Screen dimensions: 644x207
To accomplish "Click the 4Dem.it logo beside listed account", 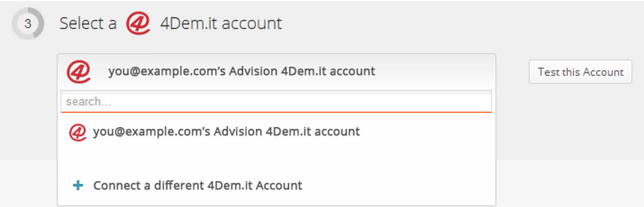I will coord(77,132).
